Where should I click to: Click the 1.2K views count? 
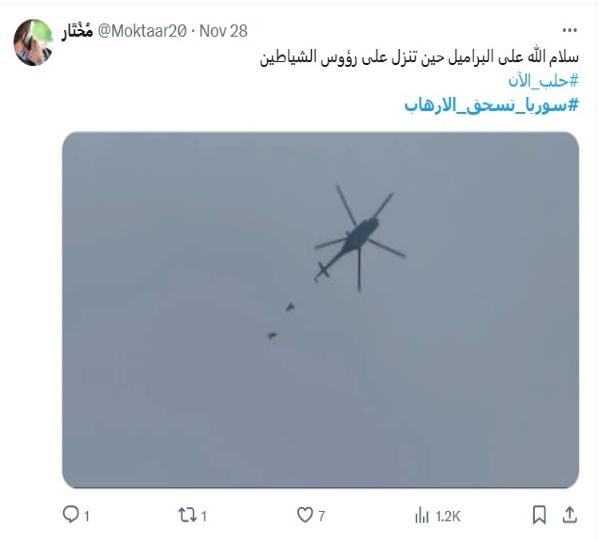pyautogui.click(x=448, y=516)
